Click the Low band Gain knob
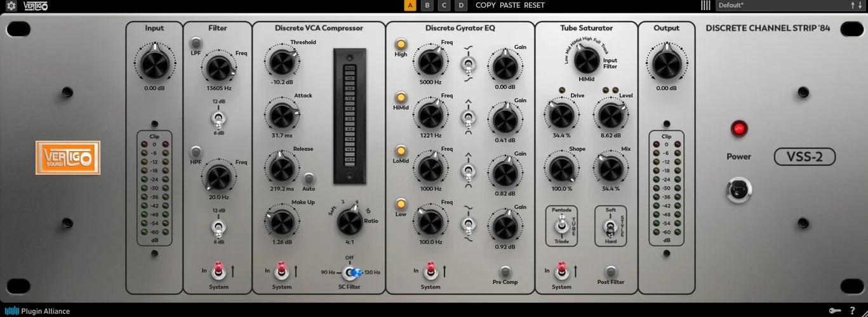The width and height of the screenshot is (868, 317). (x=505, y=227)
